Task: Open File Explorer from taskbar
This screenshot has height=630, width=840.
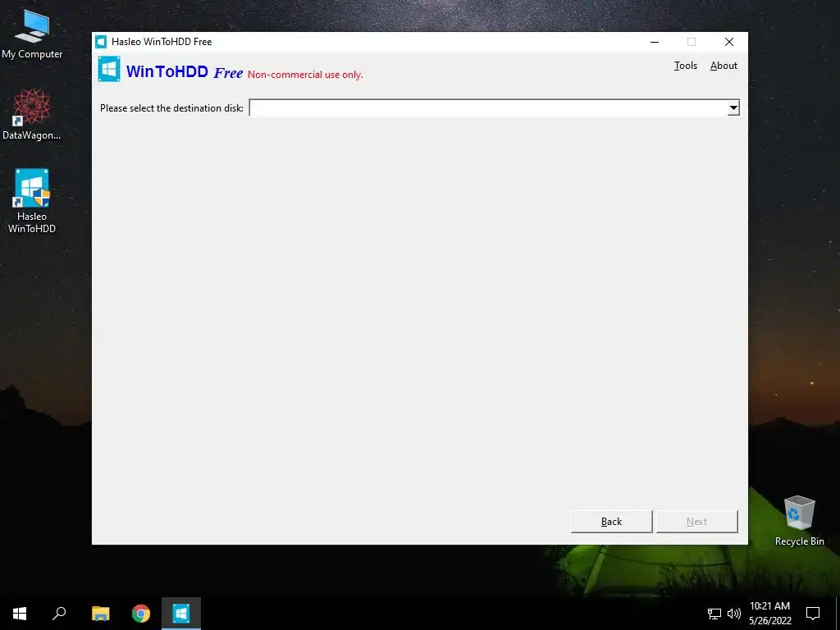Action: coord(100,614)
